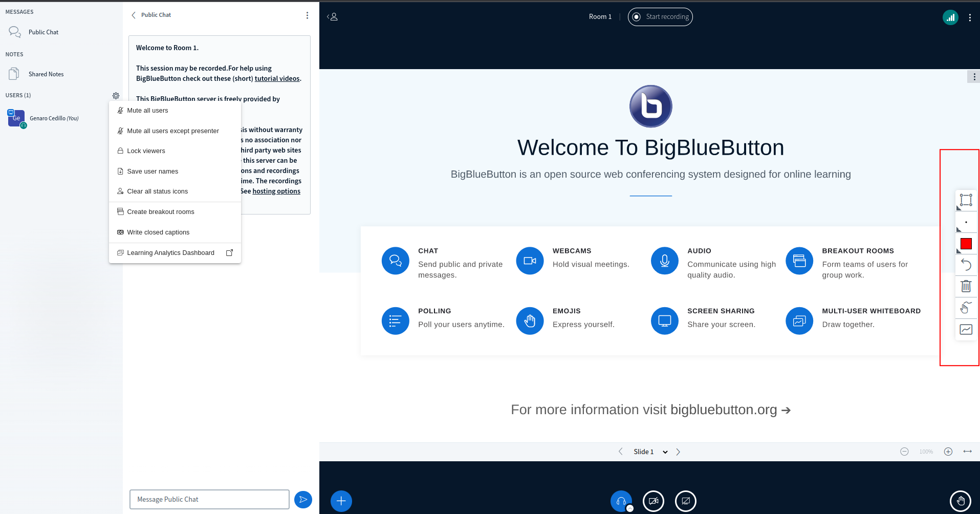Image resolution: width=980 pixels, height=514 pixels.
Task: Click the Multi-User Whiteboard icon on slide
Action: coord(799,321)
